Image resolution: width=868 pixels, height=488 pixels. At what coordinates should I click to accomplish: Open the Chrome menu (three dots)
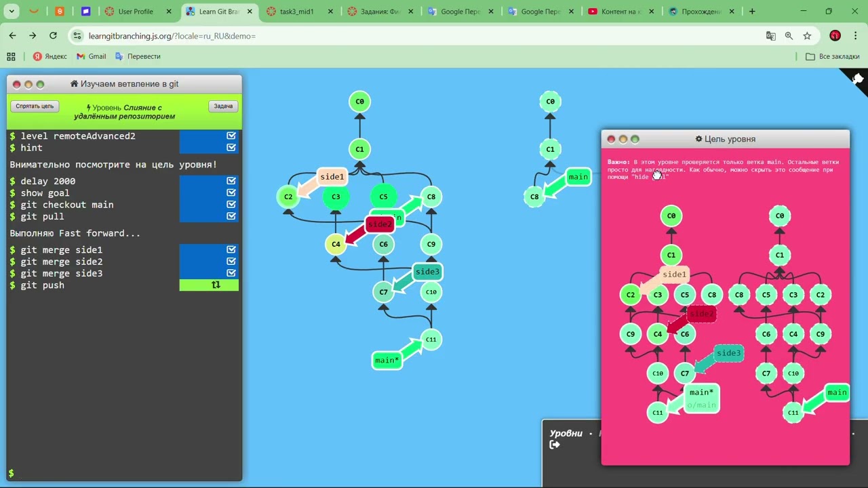(855, 36)
